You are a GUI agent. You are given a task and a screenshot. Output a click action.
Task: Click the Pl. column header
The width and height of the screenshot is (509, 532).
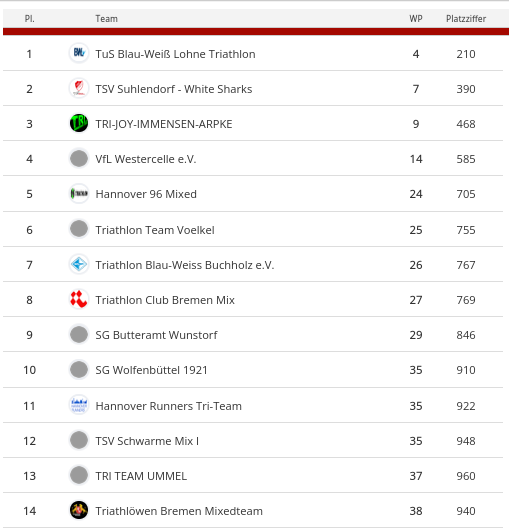[x=30, y=19]
